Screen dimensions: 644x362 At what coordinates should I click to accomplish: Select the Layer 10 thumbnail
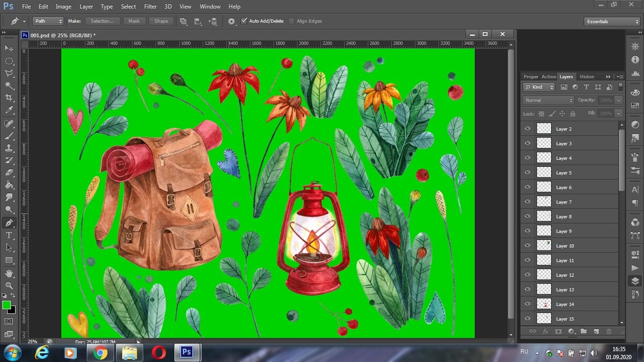[x=544, y=246]
